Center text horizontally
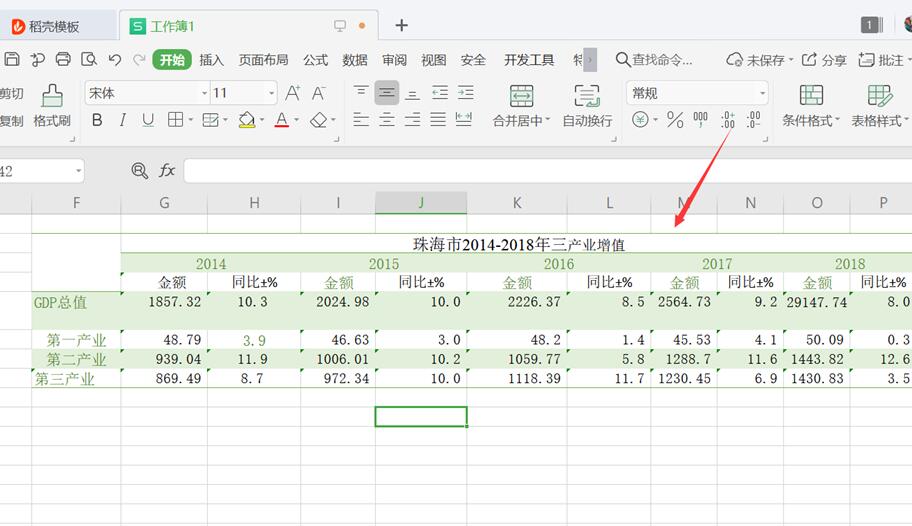Viewport: 912px width, 526px height. (x=387, y=120)
